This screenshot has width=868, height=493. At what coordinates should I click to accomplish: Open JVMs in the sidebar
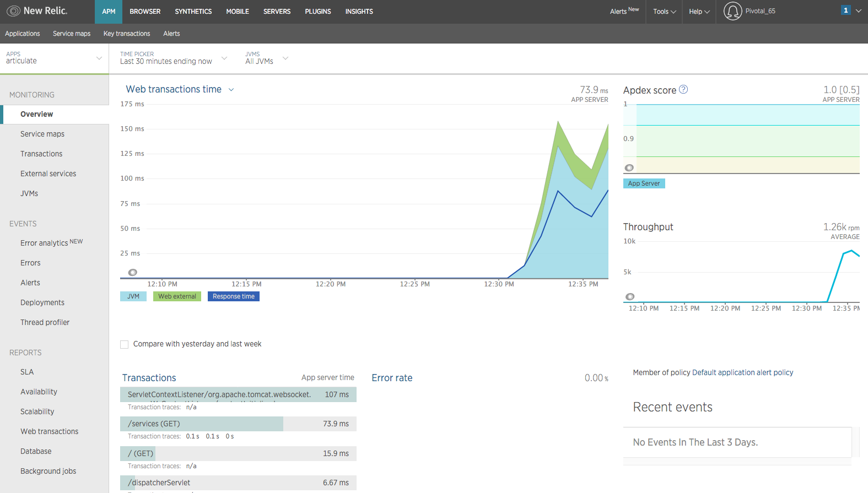29,193
